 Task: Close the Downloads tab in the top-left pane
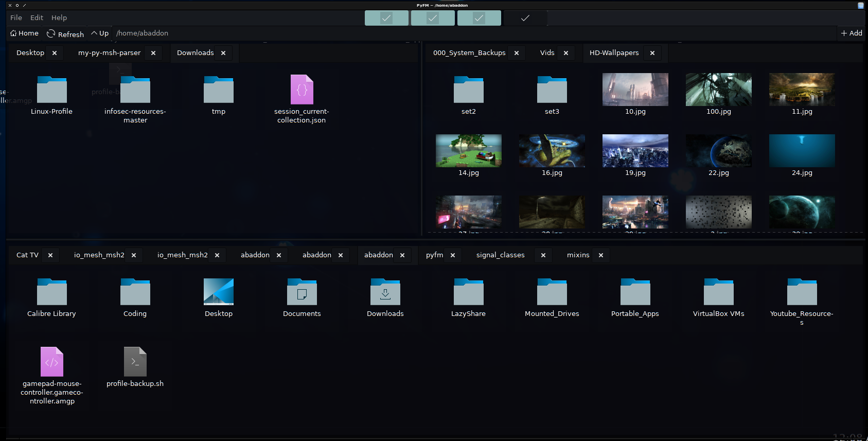(223, 53)
